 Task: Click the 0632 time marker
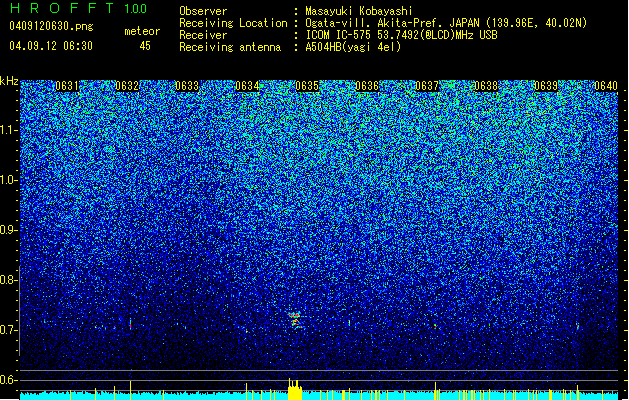point(127,86)
